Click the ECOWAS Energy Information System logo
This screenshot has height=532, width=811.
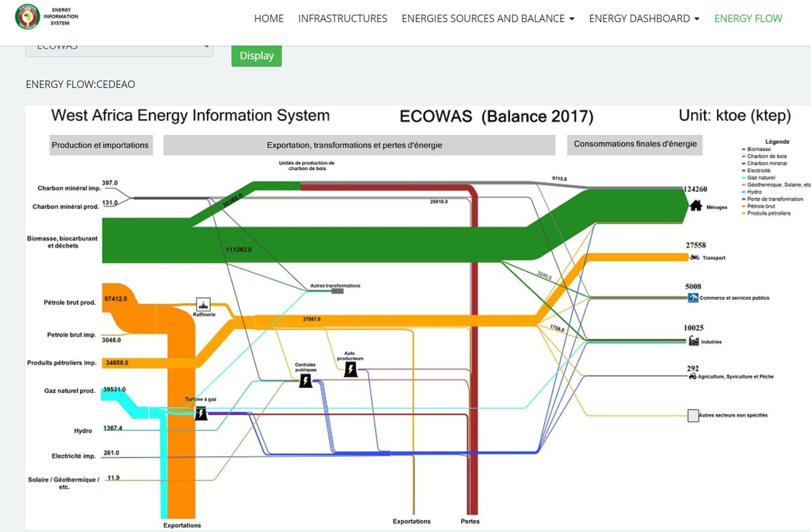coord(47,16)
